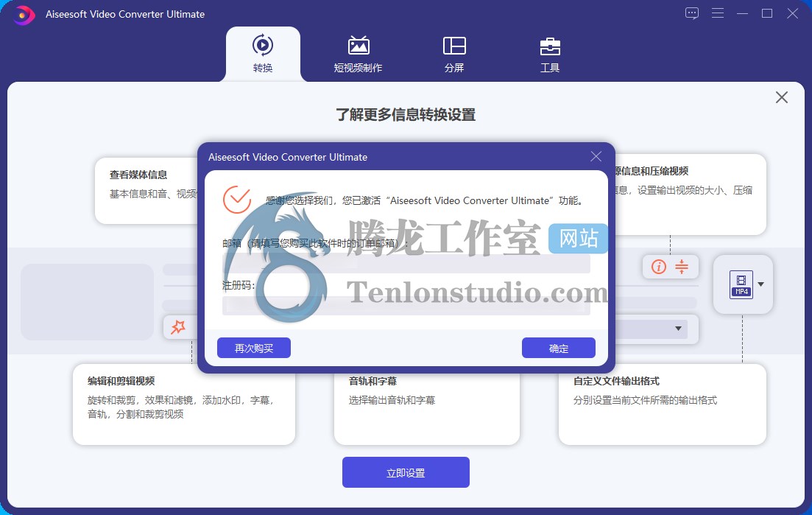
Task: Select the 自定义文件输出格式 card
Action: (663, 404)
